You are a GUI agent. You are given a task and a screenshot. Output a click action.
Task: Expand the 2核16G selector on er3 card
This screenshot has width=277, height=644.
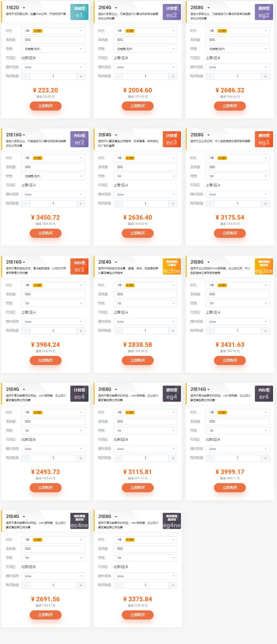[x=16, y=262]
